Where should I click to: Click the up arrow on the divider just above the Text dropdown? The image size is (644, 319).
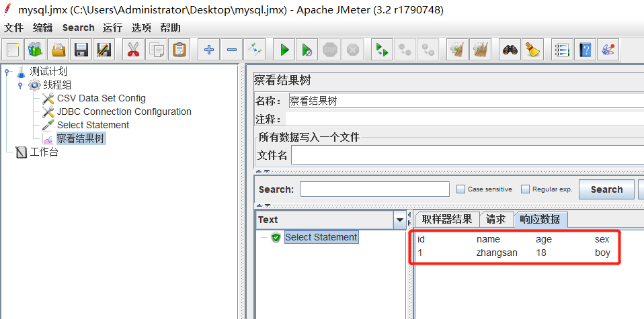point(259,206)
